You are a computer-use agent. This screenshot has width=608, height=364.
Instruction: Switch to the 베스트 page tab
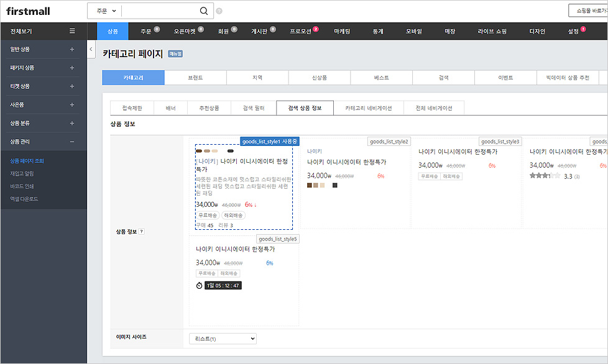pyautogui.click(x=382, y=78)
